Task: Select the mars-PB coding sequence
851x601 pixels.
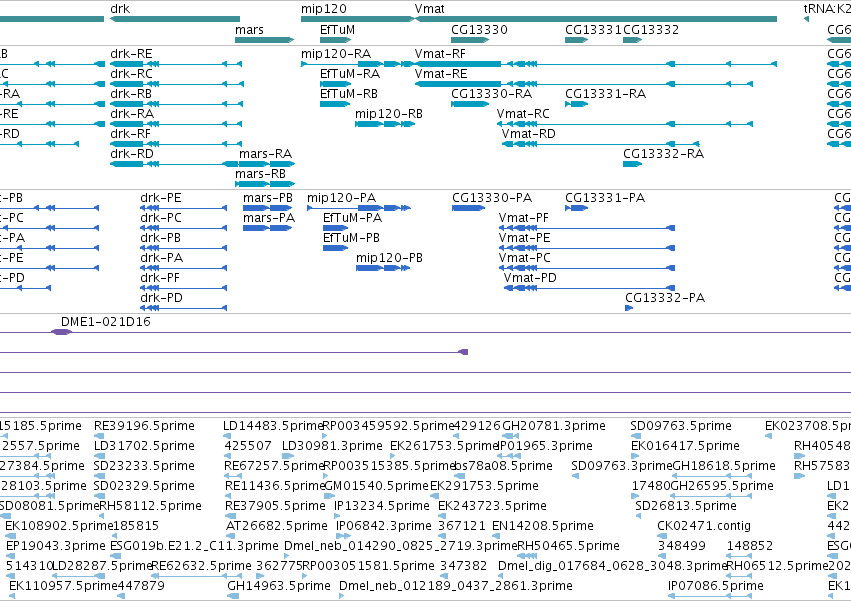Action: point(268,208)
